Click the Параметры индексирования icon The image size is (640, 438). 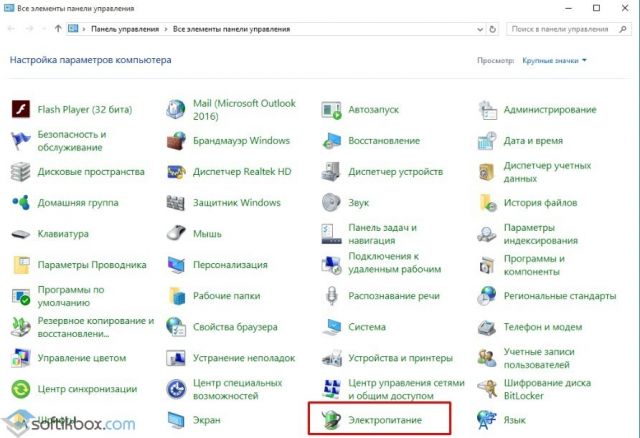pyautogui.click(x=487, y=234)
